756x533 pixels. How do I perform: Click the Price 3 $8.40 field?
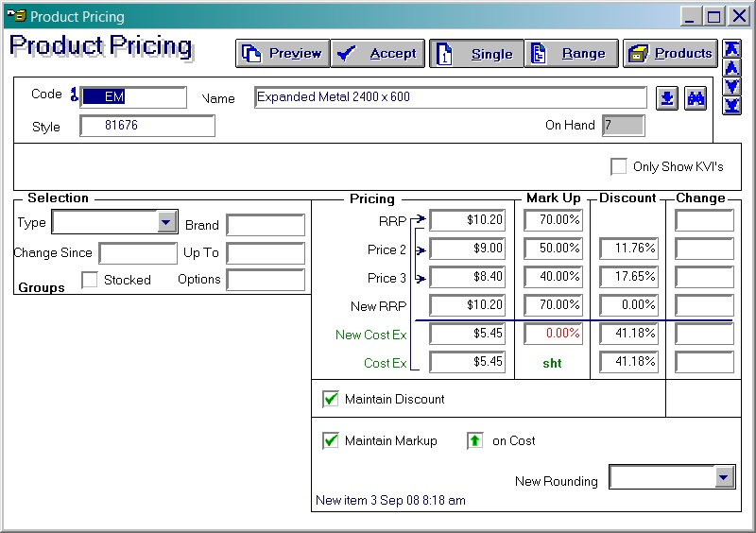pyautogui.click(x=467, y=277)
